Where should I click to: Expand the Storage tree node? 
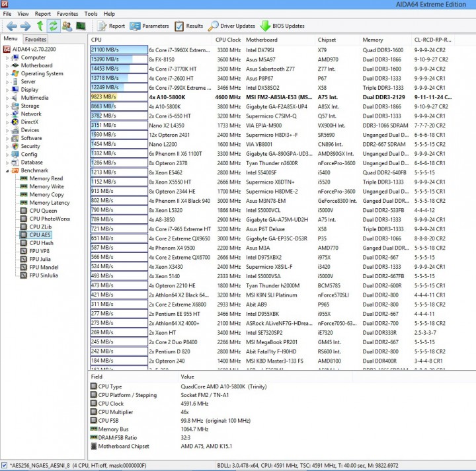click(x=7, y=106)
